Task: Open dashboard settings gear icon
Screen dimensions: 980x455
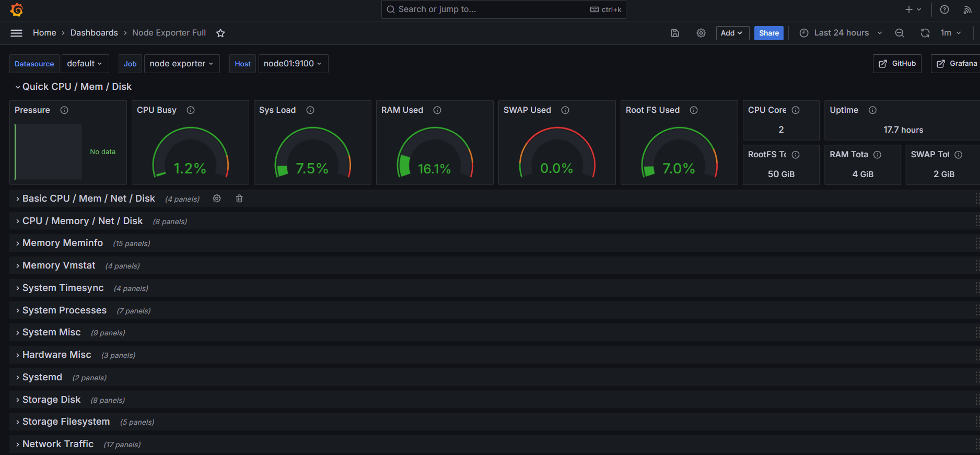Action: coord(701,33)
